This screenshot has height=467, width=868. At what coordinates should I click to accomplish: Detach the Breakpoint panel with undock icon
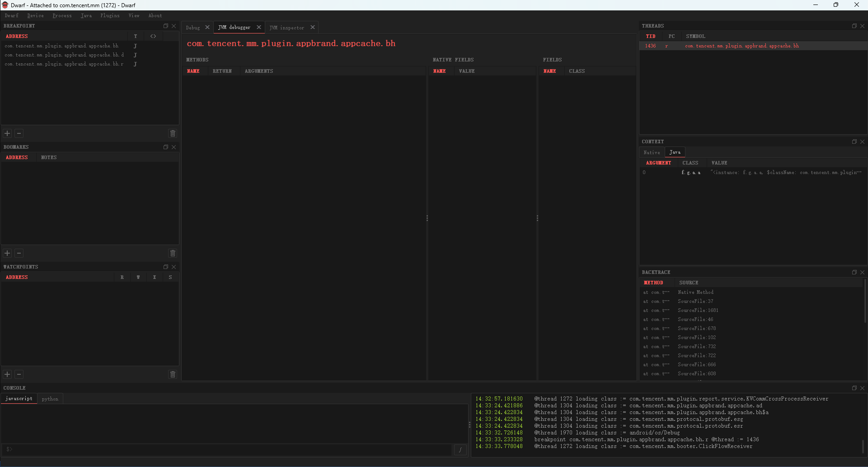[165, 26]
